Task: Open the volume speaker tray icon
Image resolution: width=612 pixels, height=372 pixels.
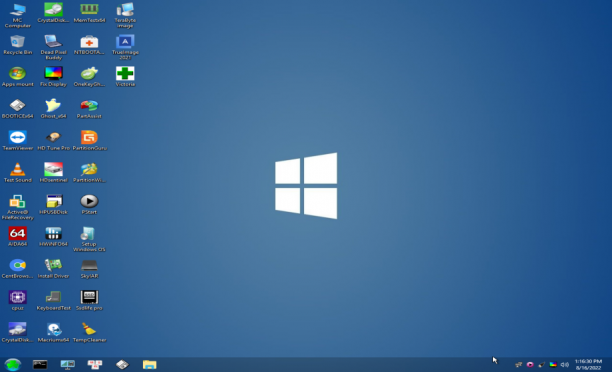Action: pyautogui.click(x=564, y=365)
